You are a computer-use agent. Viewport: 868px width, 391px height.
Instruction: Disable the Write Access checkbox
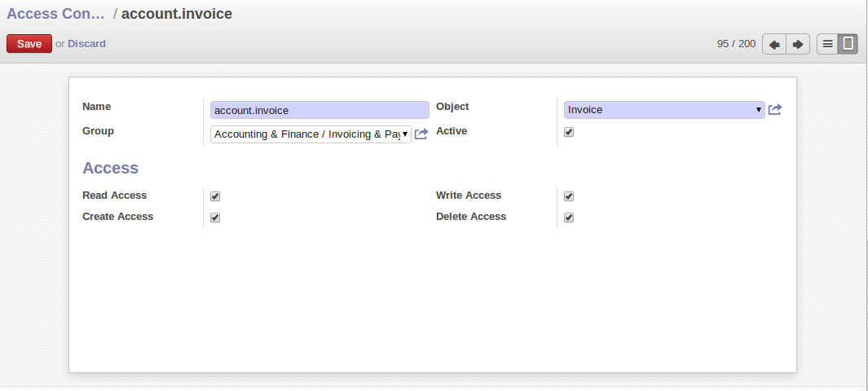pos(569,196)
